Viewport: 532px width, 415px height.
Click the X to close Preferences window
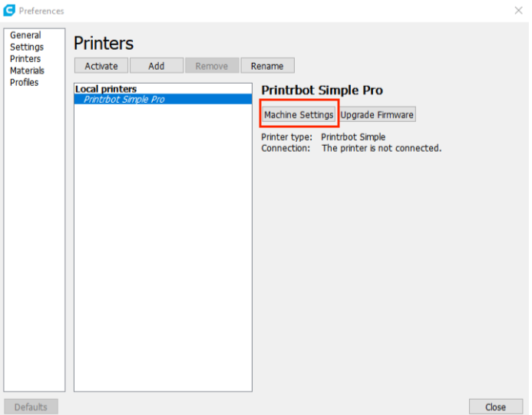click(518, 11)
